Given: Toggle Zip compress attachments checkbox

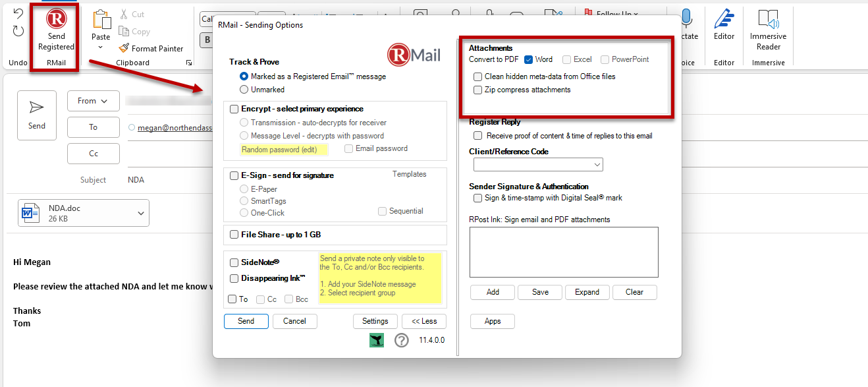Looking at the screenshot, I should coord(478,90).
